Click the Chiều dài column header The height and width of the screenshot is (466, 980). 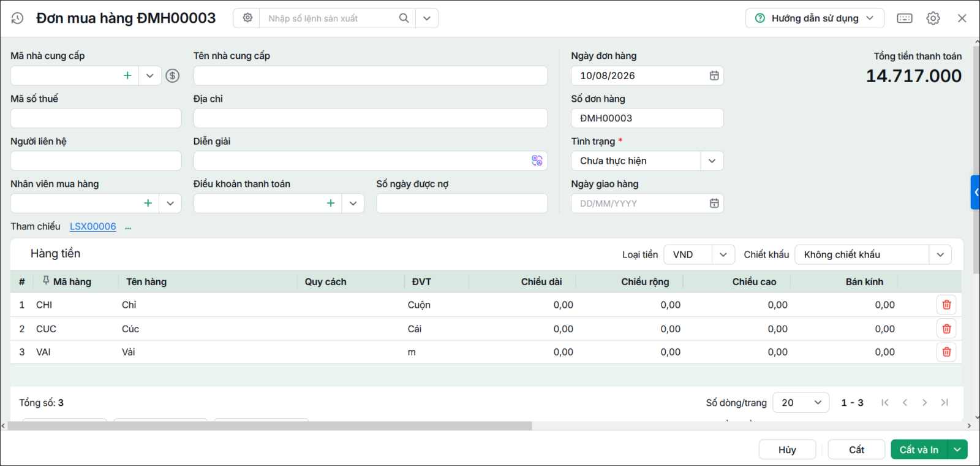[541, 281]
